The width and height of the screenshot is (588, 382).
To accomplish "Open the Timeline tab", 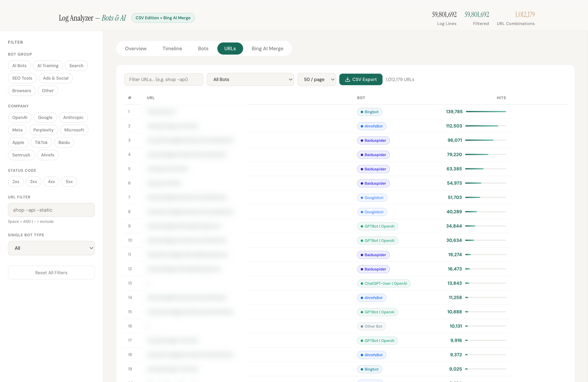I will tap(172, 48).
